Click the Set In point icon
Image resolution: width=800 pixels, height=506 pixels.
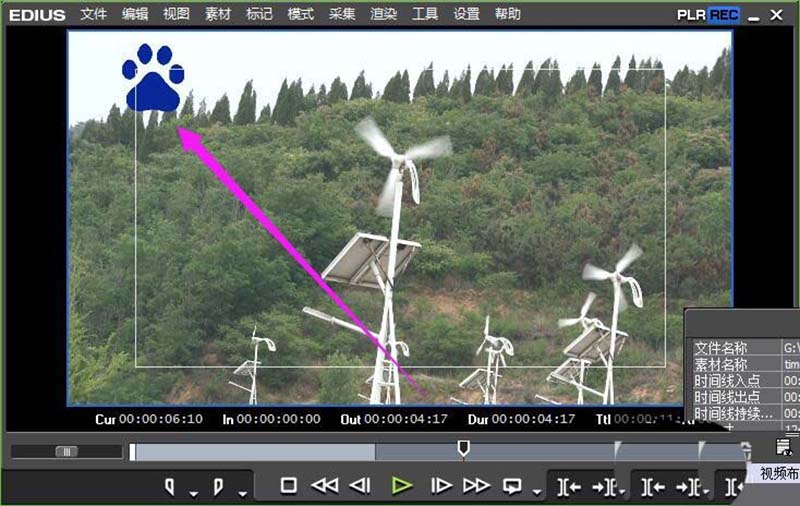click(x=170, y=487)
